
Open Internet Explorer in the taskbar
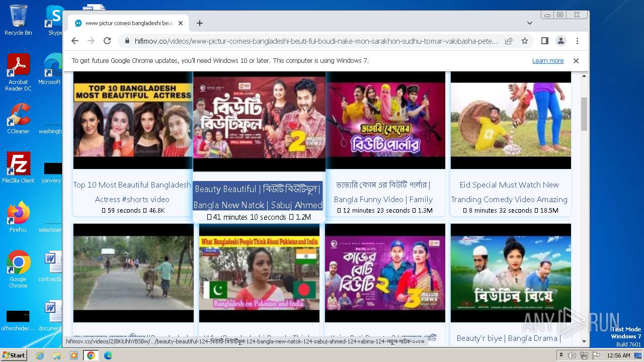pyautogui.click(x=40, y=355)
